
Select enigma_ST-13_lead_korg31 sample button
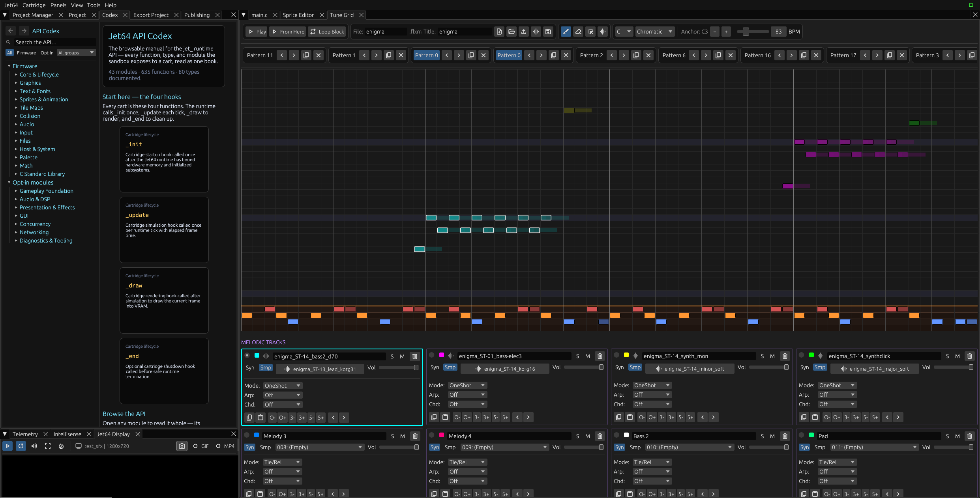click(x=320, y=369)
